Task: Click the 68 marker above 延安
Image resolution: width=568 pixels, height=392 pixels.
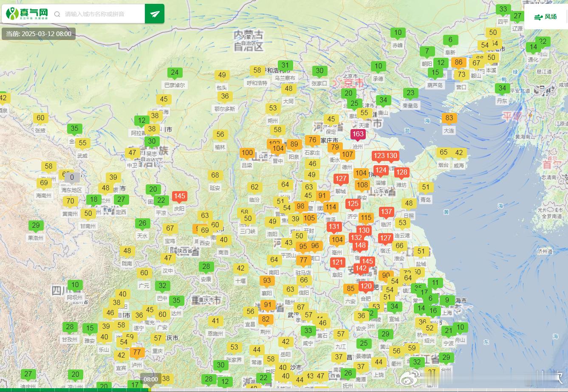Action: [215, 176]
